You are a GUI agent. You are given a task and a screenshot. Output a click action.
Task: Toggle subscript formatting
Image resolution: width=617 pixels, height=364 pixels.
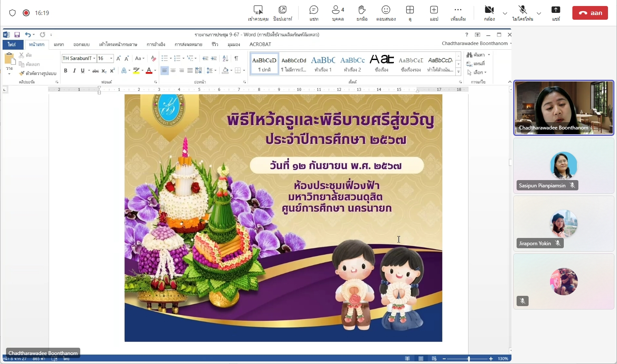point(104,71)
